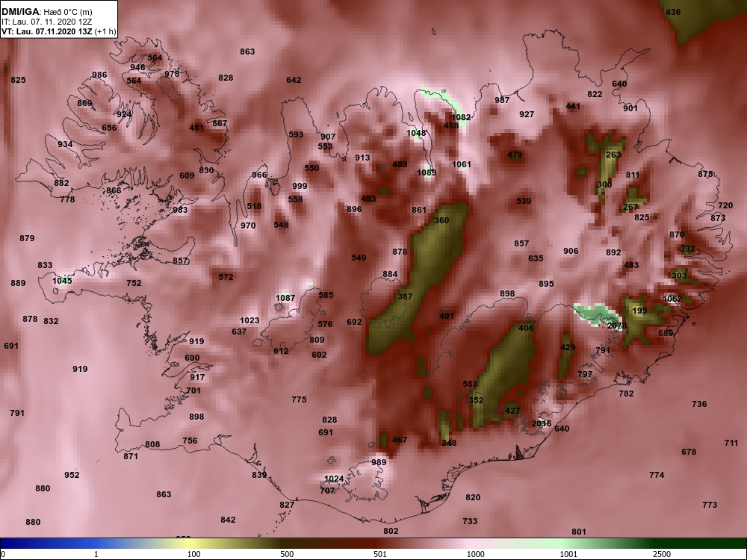Click the map value "539"
The height and width of the screenshot is (560, 747).
click(x=524, y=201)
